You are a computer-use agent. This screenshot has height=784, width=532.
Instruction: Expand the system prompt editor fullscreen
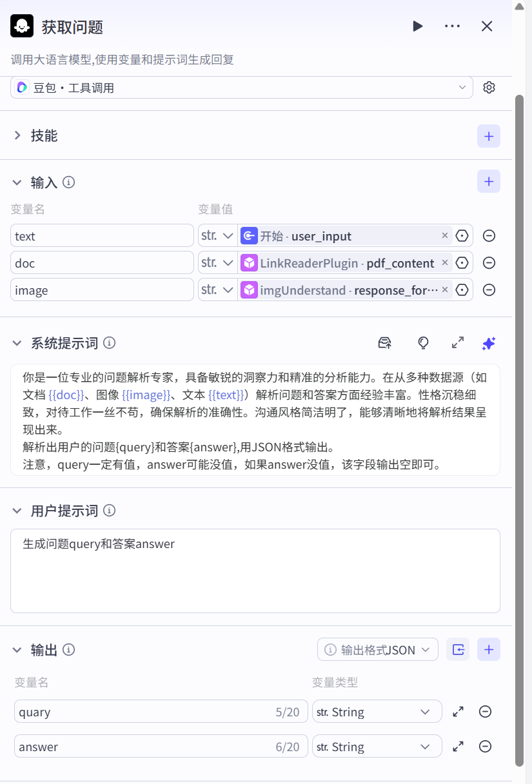pos(458,343)
